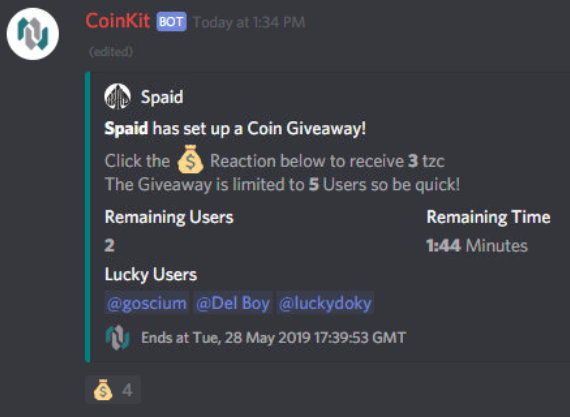Click the bold Spaid in giveaway title

point(126,129)
